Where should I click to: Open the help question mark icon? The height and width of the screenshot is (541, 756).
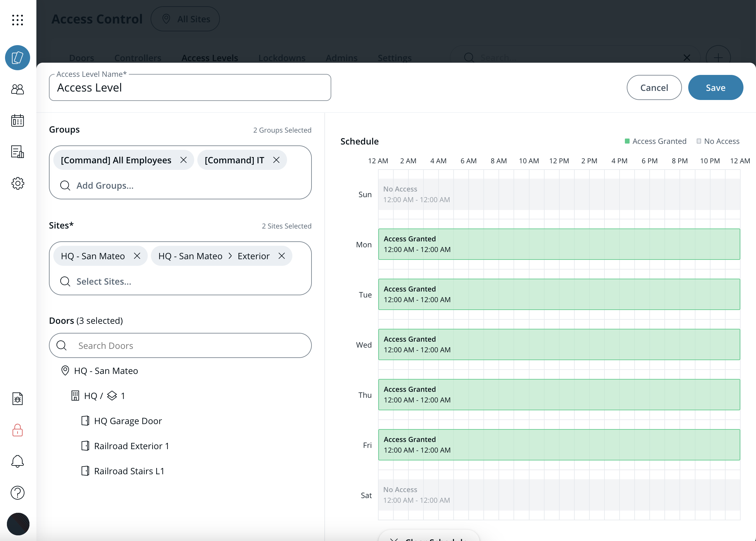click(17, 493)
